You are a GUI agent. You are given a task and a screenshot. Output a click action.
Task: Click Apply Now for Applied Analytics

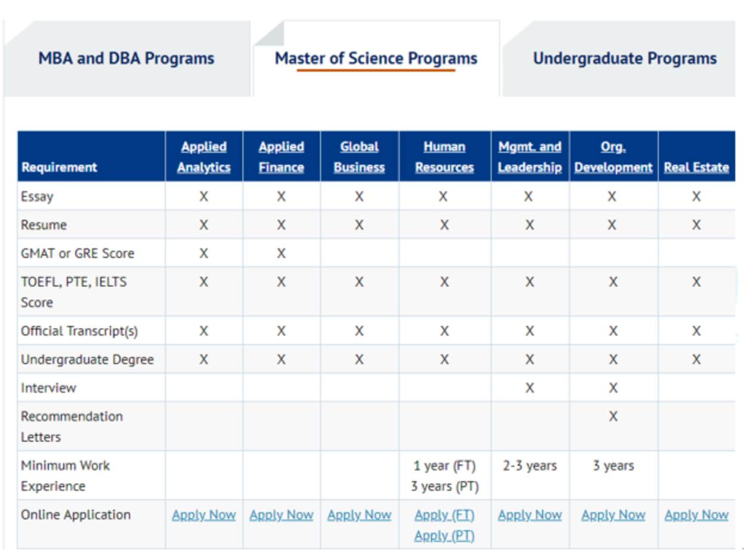[x=204, y=515]
